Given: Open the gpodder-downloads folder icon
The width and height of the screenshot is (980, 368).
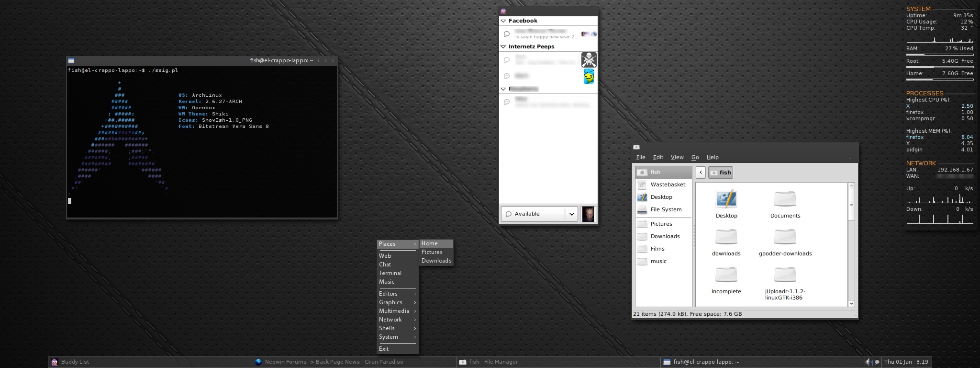Looking at the screenshot, I should [x=785, y=237].
